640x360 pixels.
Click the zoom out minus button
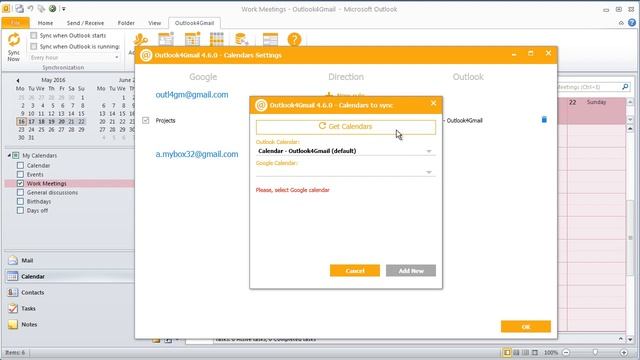[x=566, y=352]
